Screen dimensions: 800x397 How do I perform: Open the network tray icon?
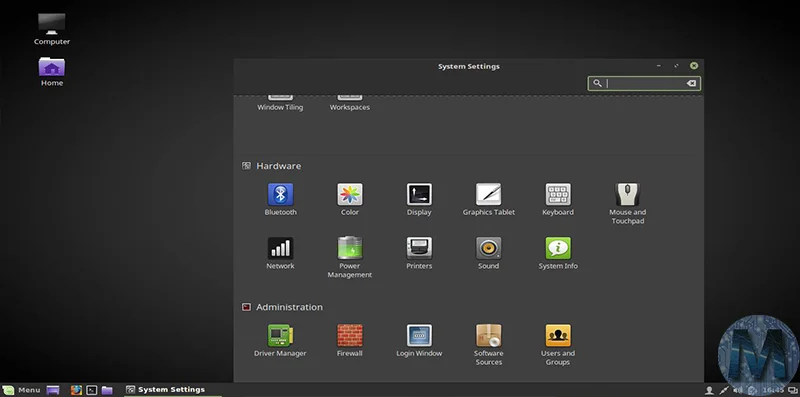click(723, 390)
